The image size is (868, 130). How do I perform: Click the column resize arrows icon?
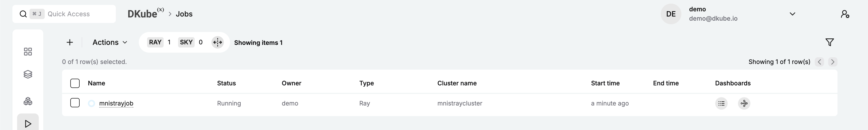tap(218, 42)
